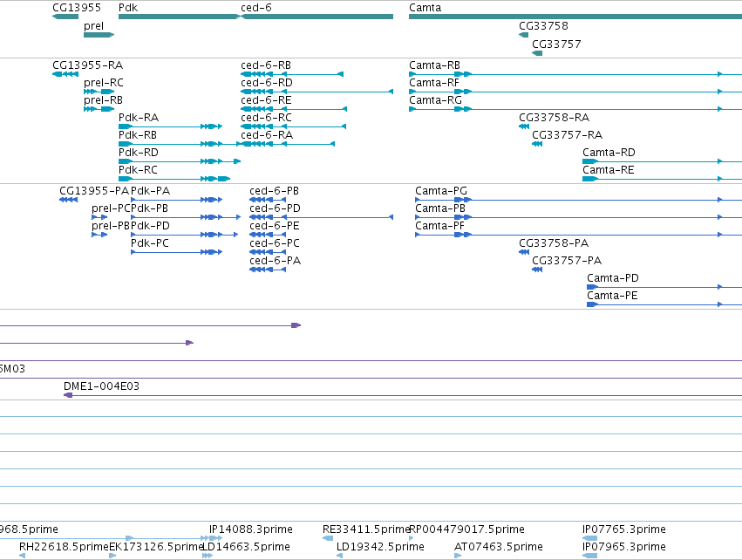Click the CG13955 gene label
742x560 pixels.
tap(77, 8)
